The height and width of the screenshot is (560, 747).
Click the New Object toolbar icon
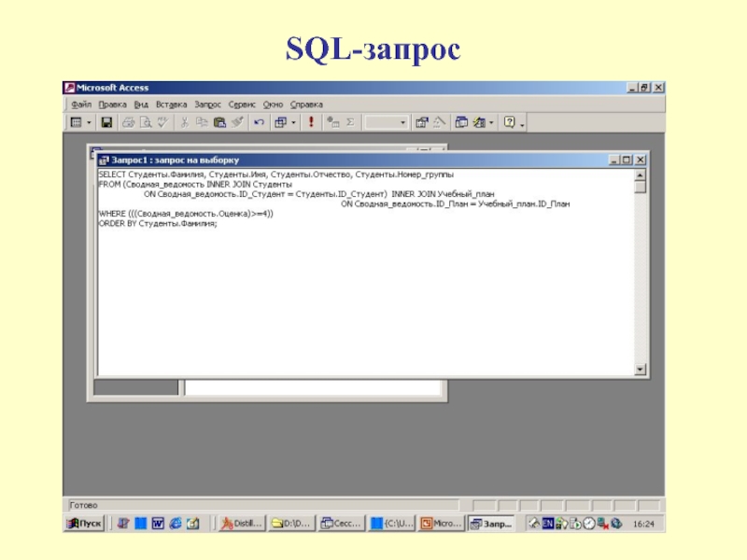[479, 122]
